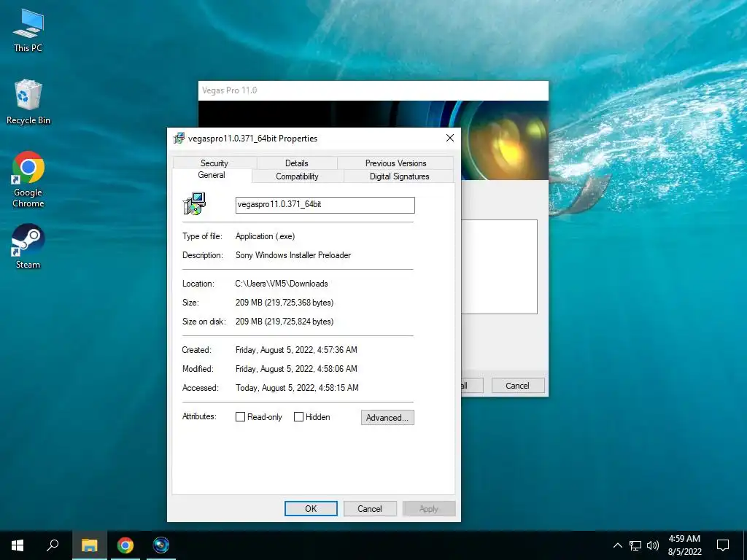
Task: Close the Properties dialog with X
Action: point(449,138)
